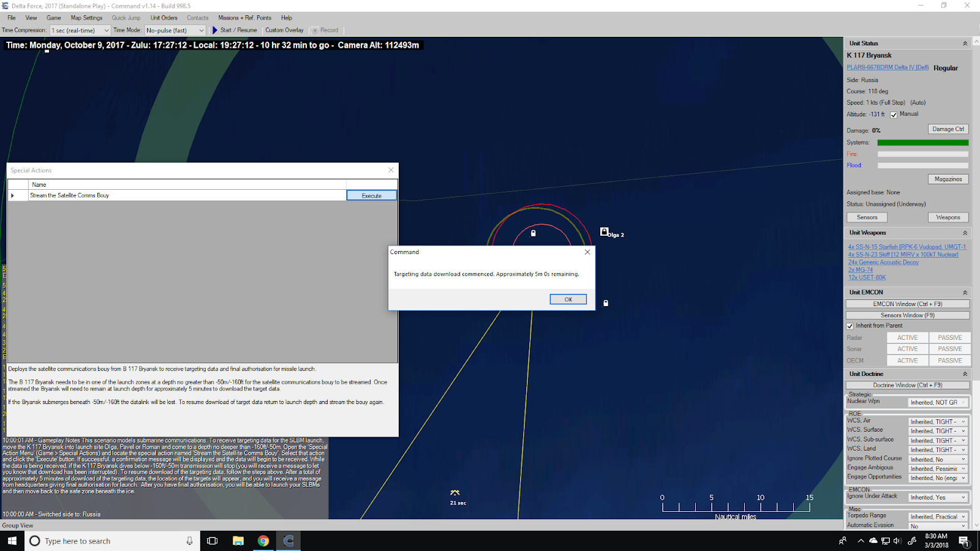Open File Explorer from the taskbar
This screenshot has height=551, width=980.
(x=238, y=541)
